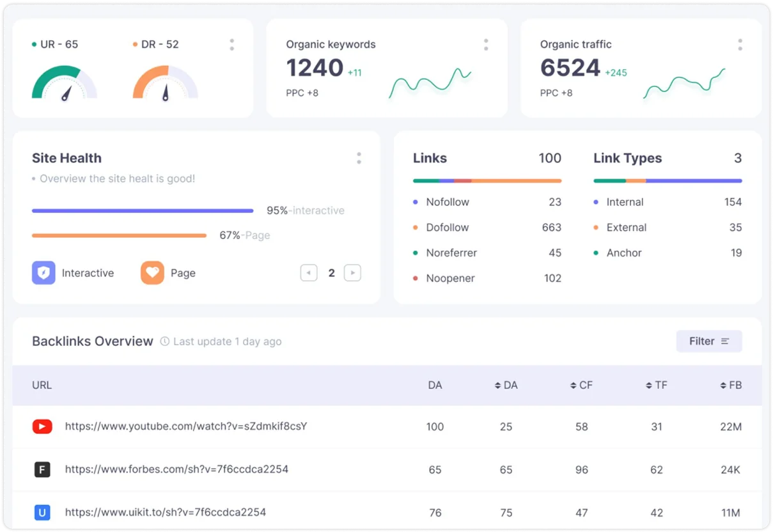Select the Dofollow links legend entry
Viewport: 773px width, 532px height.
point(448,228)
